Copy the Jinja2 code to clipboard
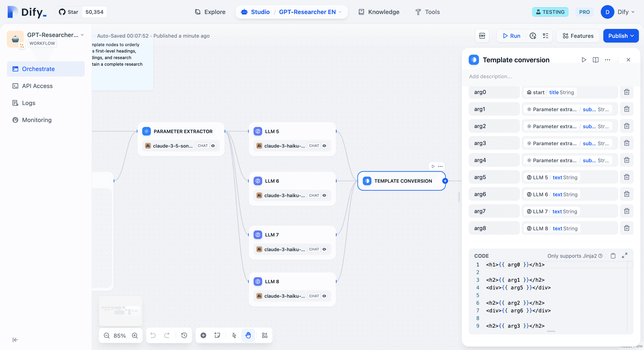The width and height of the screenshot is (644, 350). (x=613, y=256)
